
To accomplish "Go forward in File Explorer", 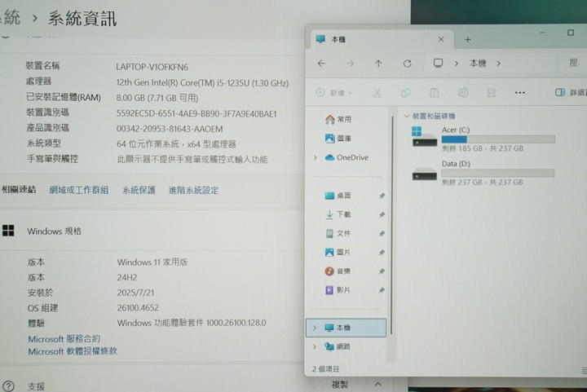I will click(350, 64).
